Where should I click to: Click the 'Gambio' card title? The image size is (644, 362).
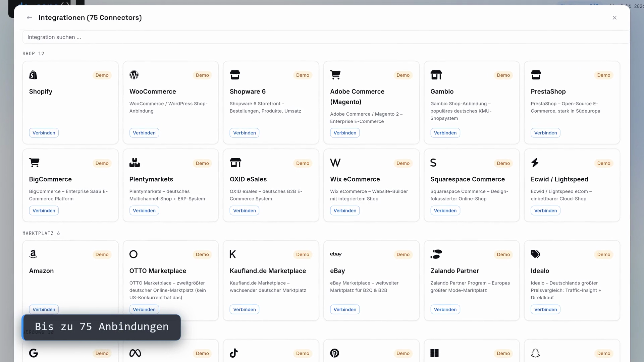(x=442, y=92)
